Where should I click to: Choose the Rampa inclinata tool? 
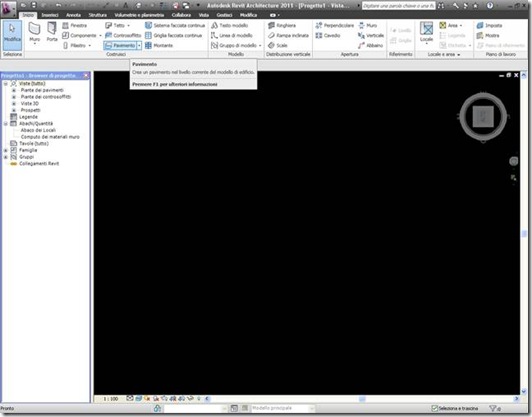(288, 35)
